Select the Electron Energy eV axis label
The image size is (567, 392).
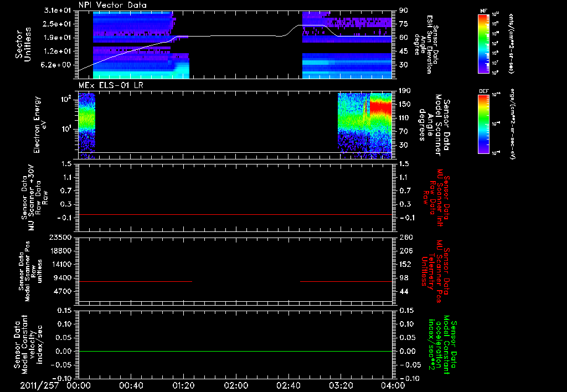tap(40, 125)
